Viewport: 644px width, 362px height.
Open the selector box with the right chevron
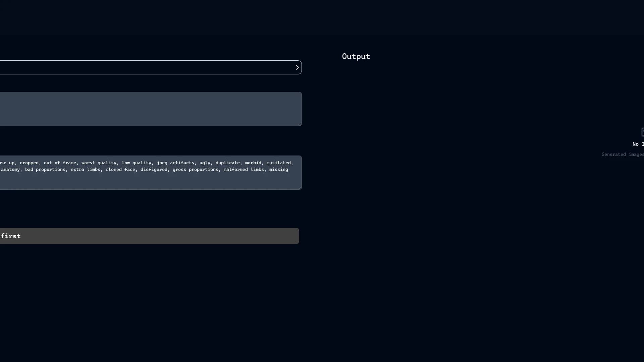click(151, 67)
